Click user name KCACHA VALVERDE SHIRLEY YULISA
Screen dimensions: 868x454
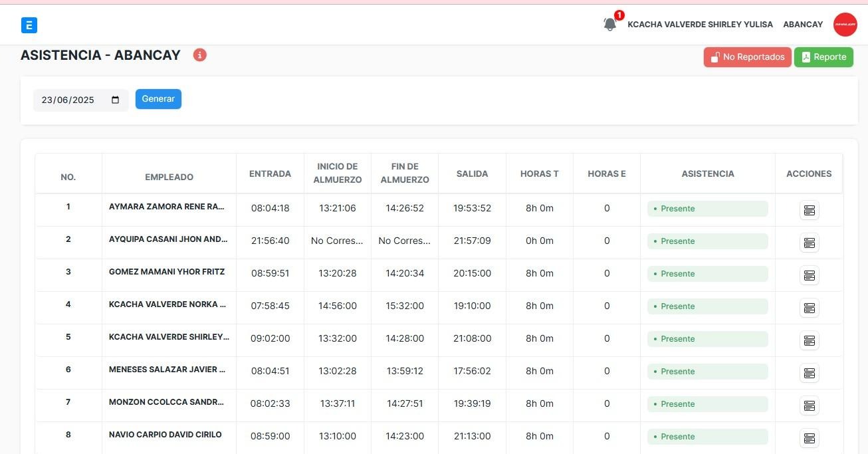click(700, 25)
